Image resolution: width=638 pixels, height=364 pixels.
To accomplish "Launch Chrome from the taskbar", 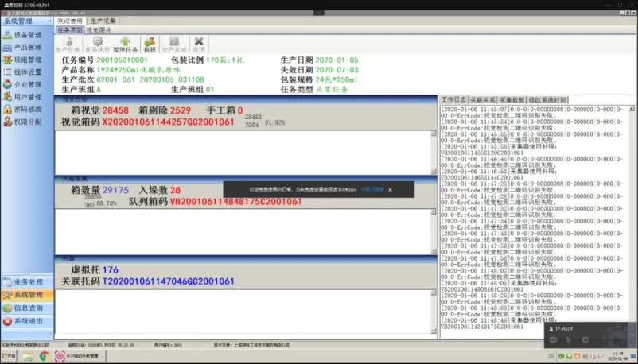I will coord(45,356).
